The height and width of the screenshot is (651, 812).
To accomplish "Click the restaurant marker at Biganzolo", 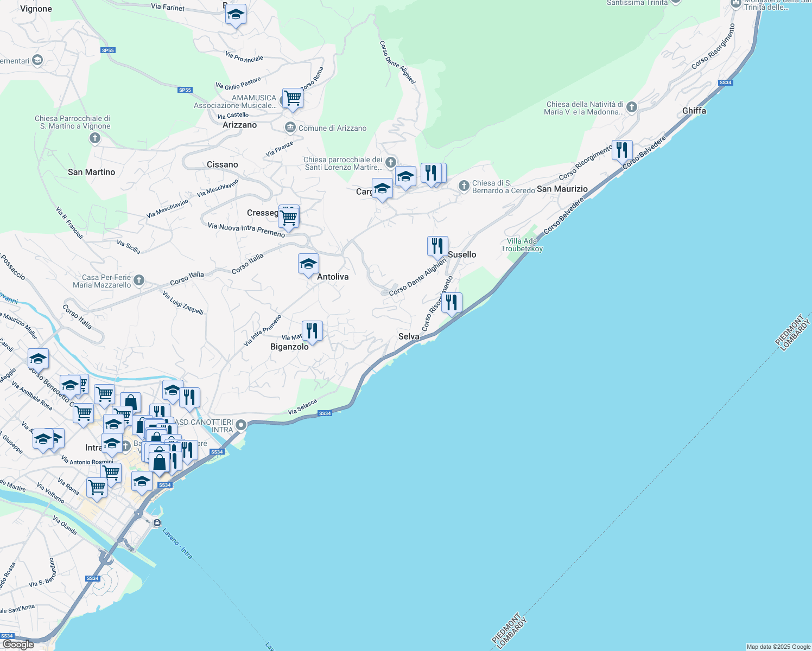I will coord(312,331).
